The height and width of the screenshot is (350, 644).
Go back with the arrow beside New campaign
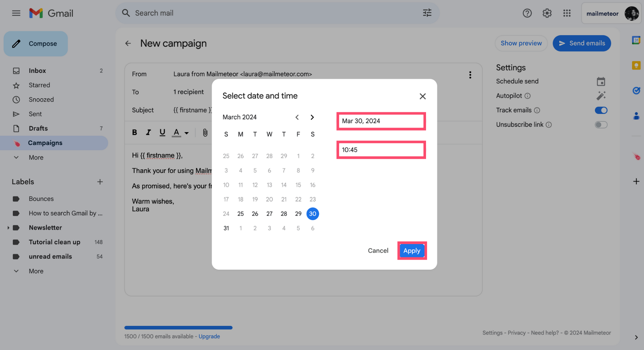point(128,44)
